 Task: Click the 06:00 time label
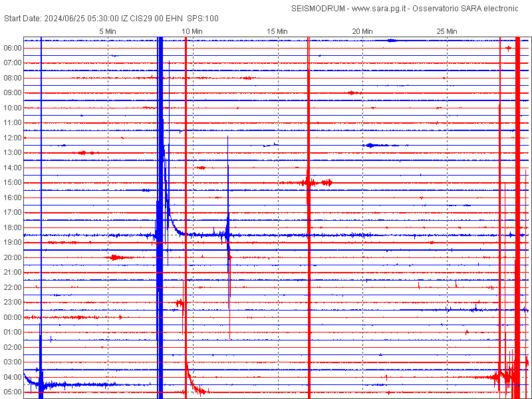pyautogui.click(x=13, y=48)
